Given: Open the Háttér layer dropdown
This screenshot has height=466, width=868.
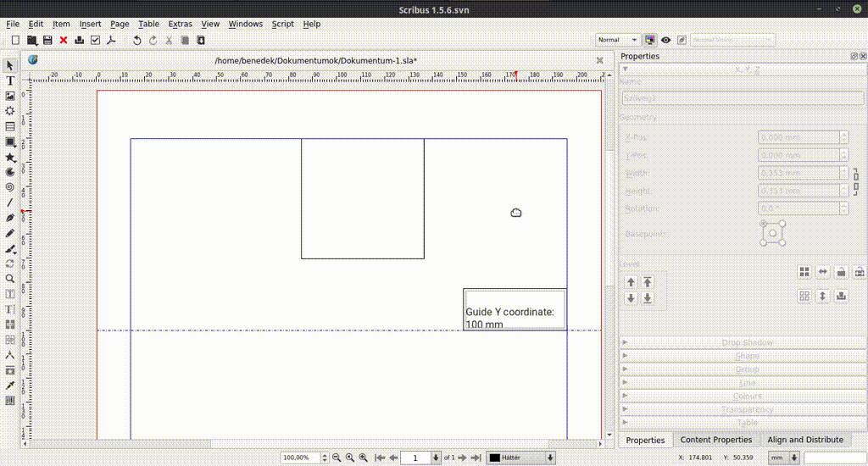Looking at the screenshot, I should pos(521,458).
